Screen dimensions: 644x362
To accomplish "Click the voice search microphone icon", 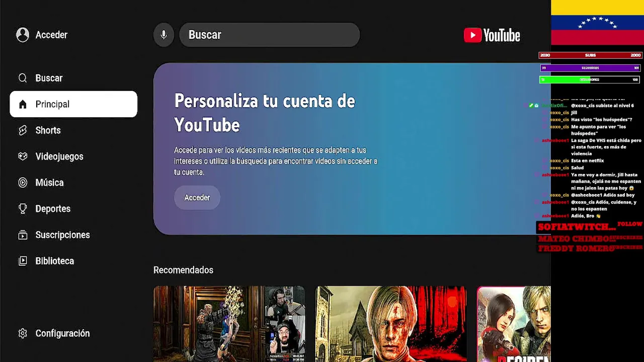I will tap(164, 35).
